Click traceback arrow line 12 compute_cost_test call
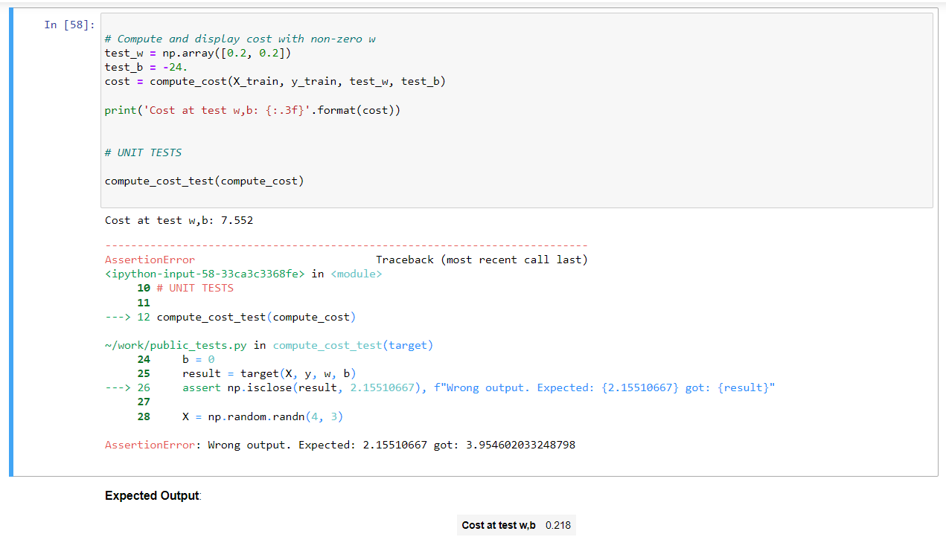The height and width of the screenshot is (560, 946). click(x=231, y=317)
